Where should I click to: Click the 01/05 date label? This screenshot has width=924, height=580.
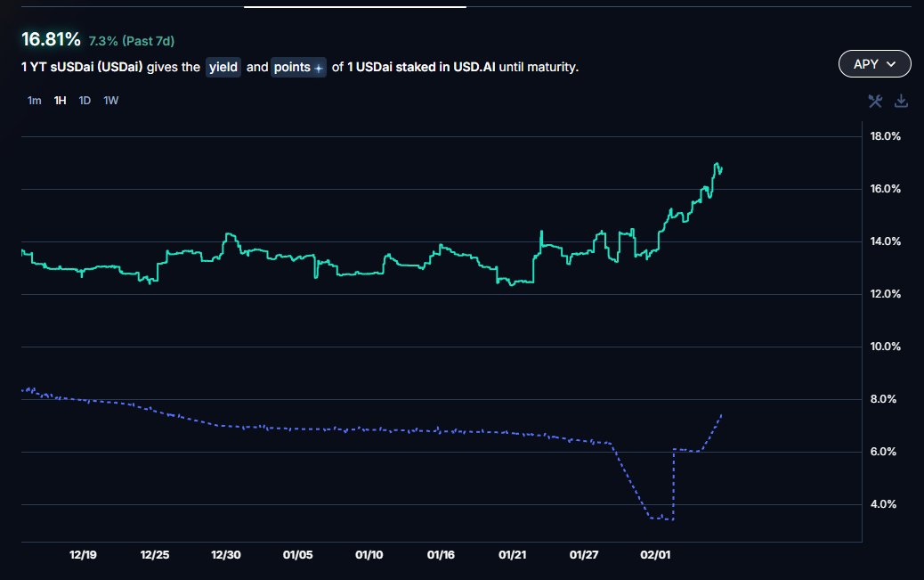coord(297,555)
